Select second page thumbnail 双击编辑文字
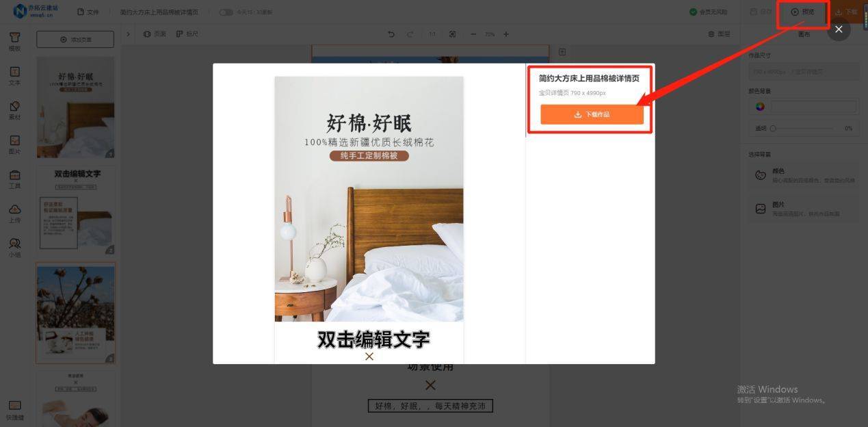 pos(75,211)
